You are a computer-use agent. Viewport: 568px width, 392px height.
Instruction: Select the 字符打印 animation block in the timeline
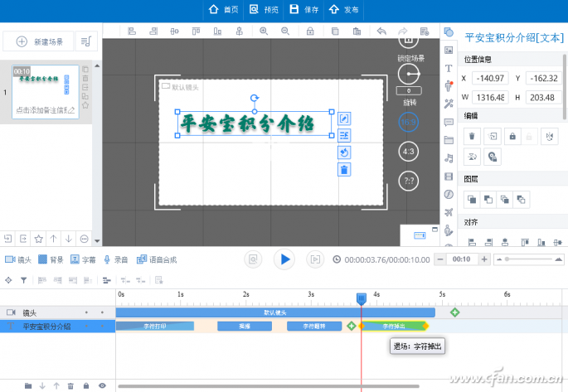(154, 327)
